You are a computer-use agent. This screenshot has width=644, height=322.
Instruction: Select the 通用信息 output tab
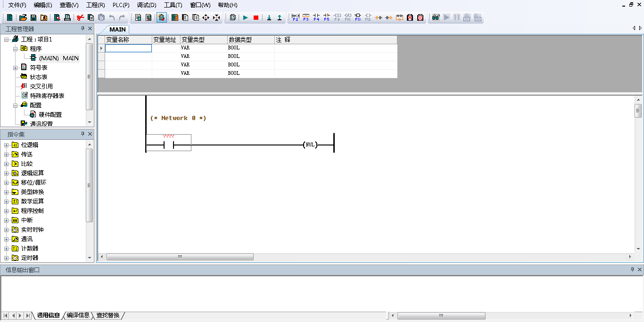tap(49, 315)
